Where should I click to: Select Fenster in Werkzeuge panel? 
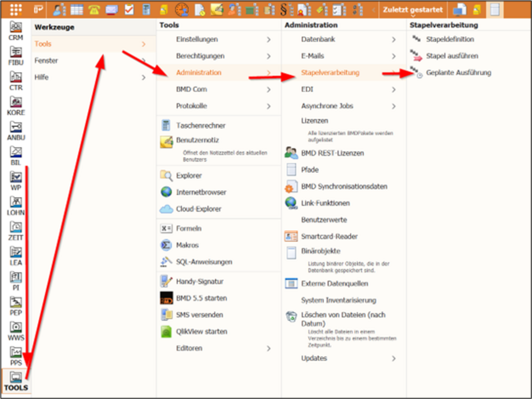pyautogui.click(x=46, y=61)
